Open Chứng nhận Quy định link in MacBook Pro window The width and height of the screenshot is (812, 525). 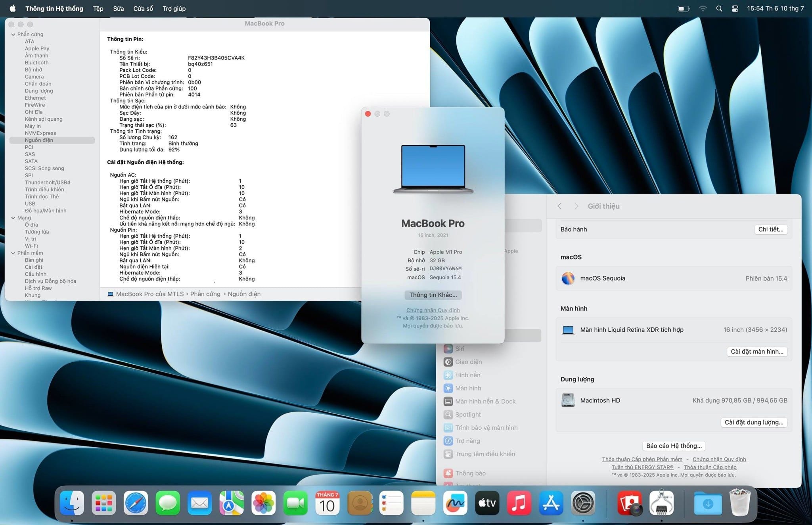click(433, 310)
